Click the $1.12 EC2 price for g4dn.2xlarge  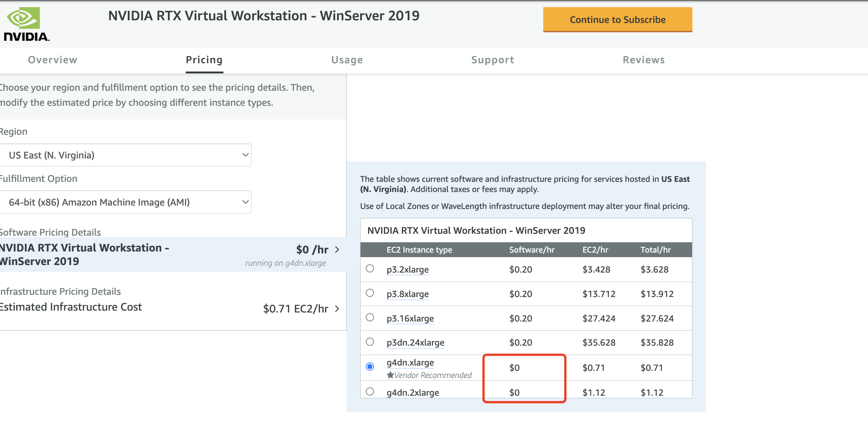pos(594,393)
